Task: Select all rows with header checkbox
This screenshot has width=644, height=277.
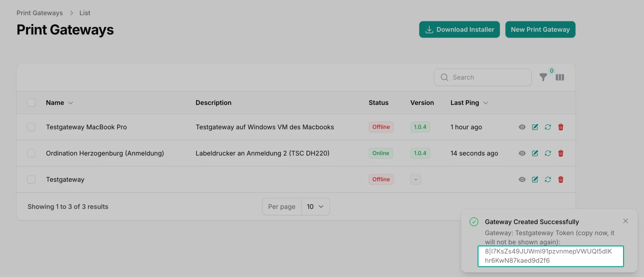Action: tap(31, 103)
